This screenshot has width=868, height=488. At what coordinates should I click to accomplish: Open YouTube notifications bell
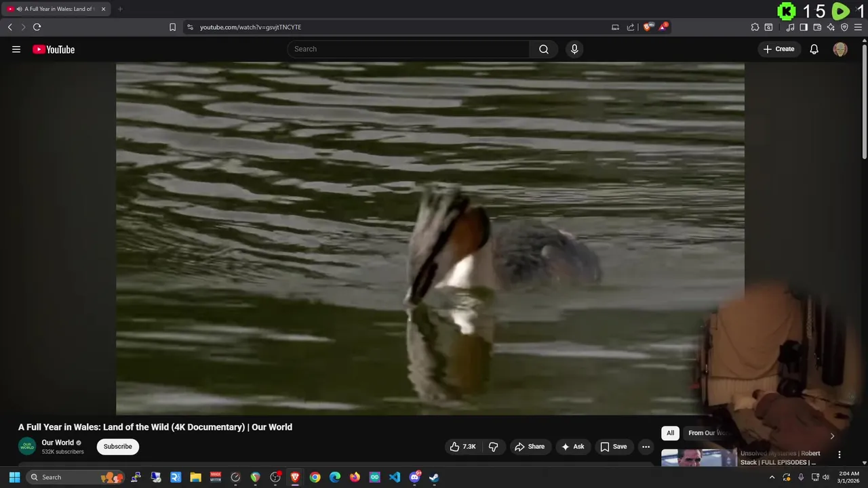814,49
